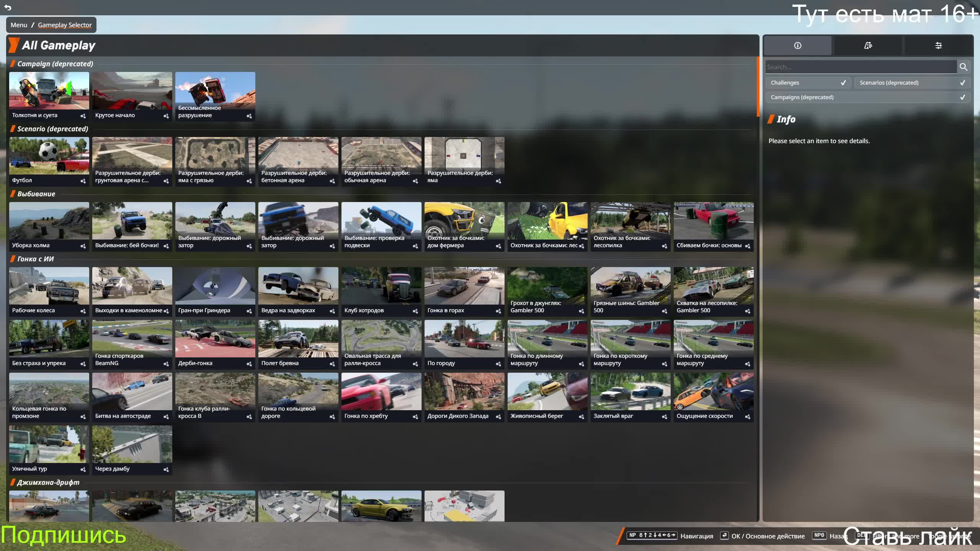Click the back arrow icon top-left
This screenshot has width=980, height=551.
(x=8, y=7)
